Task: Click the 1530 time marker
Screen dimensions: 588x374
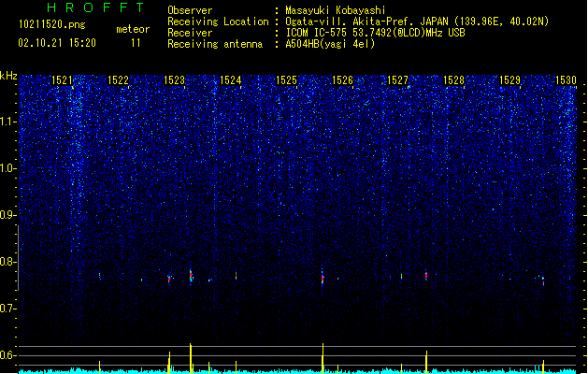Action: (x=566, y=80)
